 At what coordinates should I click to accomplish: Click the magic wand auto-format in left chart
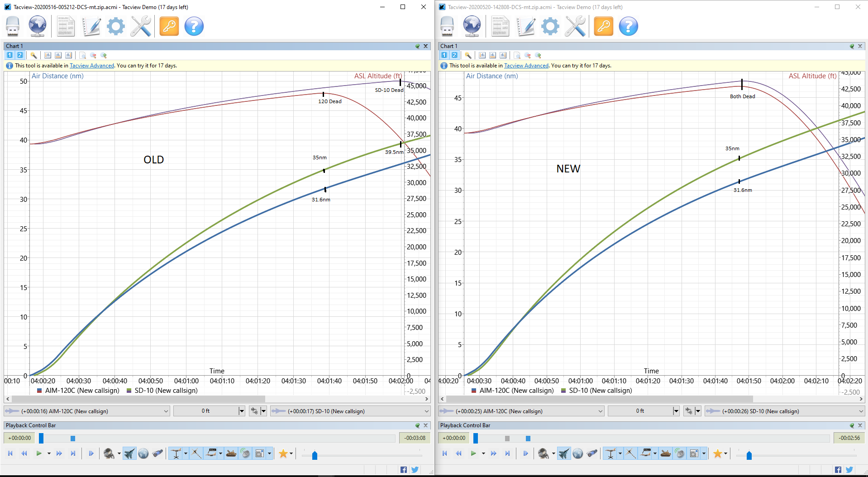click(33, 55)
